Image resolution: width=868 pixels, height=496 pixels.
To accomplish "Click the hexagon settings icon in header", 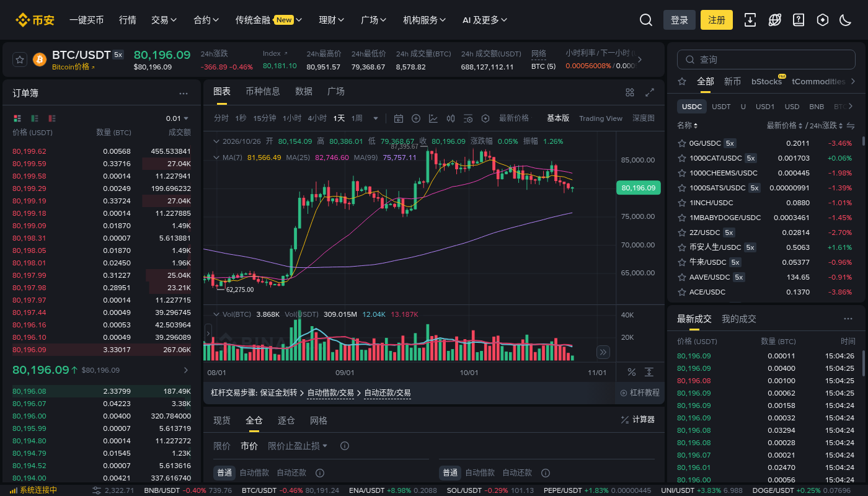I will [x=823, y=20].
